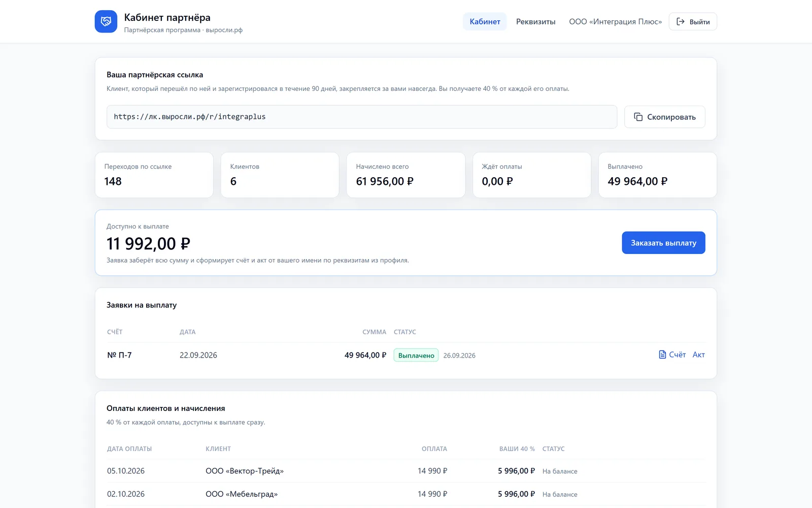Select client ООО «Мебельград»
Screen dimensions: 812x508
tap(242, 494)
